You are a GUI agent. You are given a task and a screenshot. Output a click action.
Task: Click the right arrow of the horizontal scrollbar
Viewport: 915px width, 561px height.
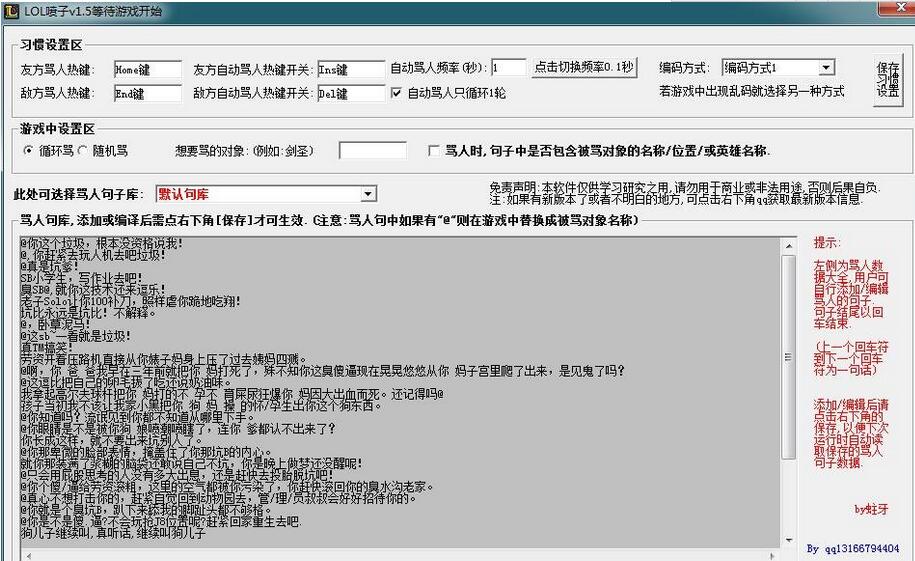coord(773,556)
